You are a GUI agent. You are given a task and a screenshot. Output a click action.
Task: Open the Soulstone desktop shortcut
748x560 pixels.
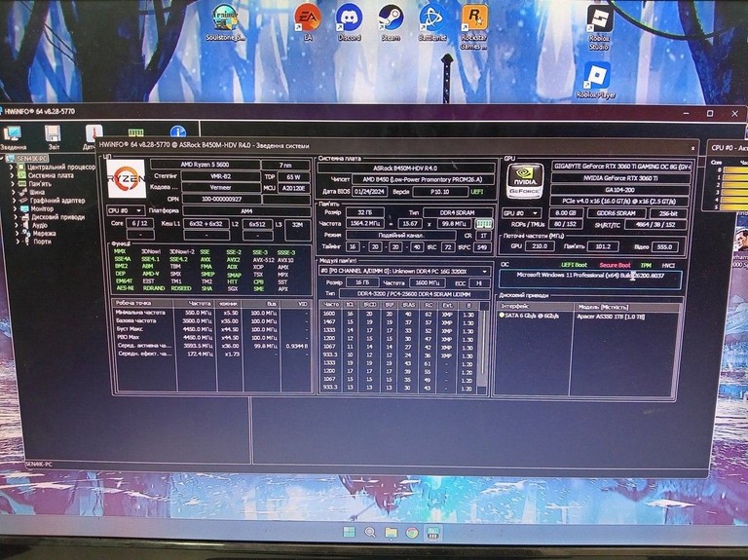pyautogui.click(x=225, y=23)
